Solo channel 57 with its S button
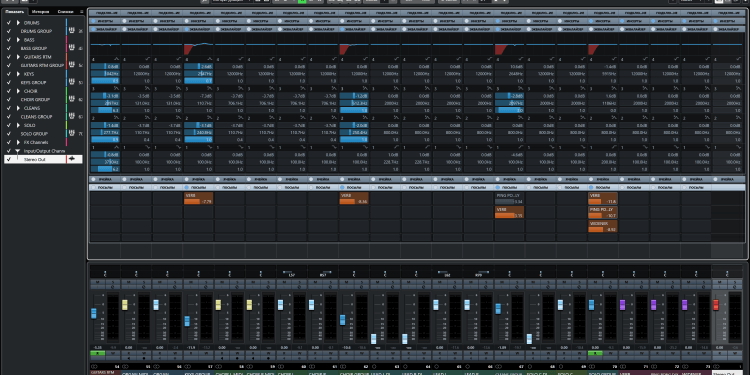 206,282
